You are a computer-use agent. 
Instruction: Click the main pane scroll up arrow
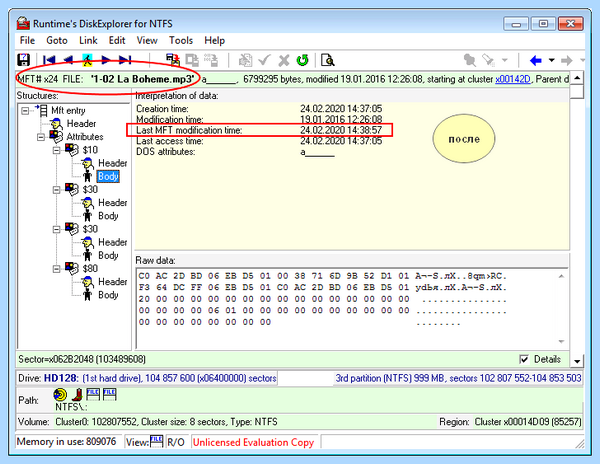[577, 78]
